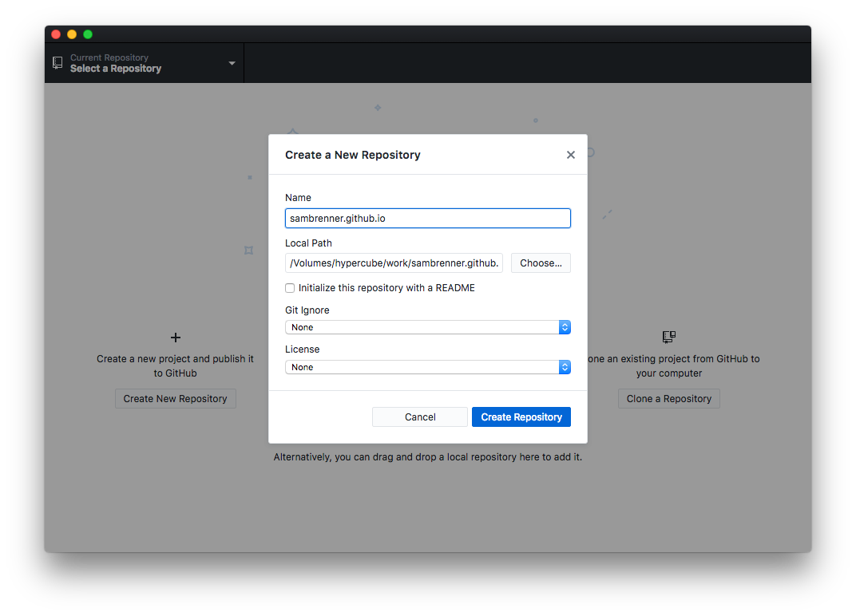Click the 'Git Ignore' label

point(307,310)
